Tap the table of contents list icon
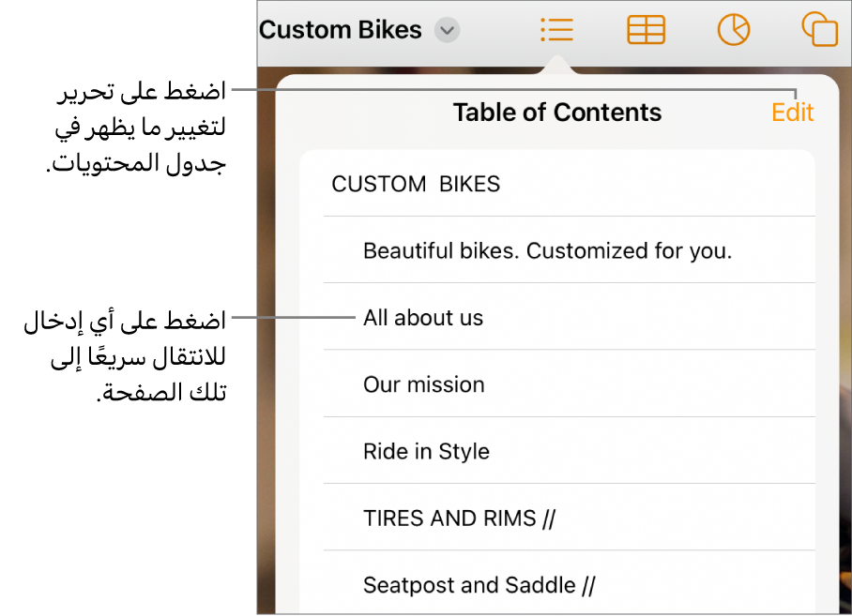 pyautogui.click(x=556, y=30)
